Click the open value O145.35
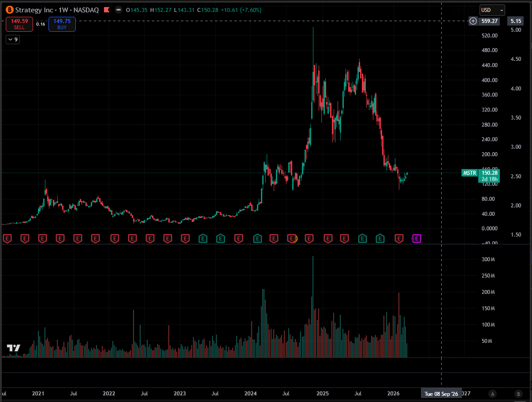This screenshot has width=532, height=402. point(137,10)
